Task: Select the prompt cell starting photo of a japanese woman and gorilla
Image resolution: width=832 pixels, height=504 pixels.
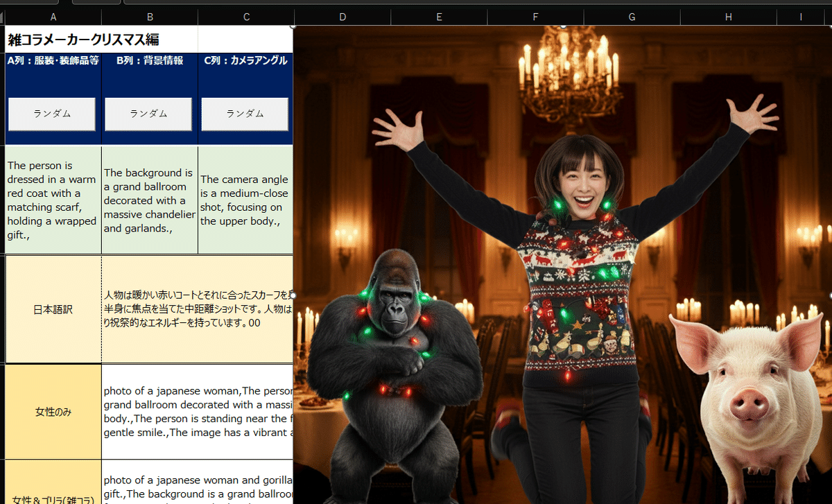Action: pyautogui.click(x=198, y=482)
